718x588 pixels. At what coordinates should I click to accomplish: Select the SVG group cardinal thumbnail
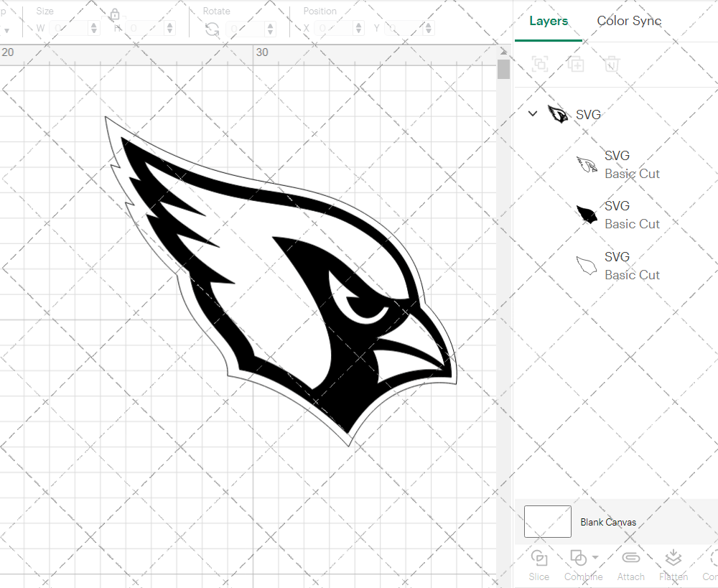557,114
